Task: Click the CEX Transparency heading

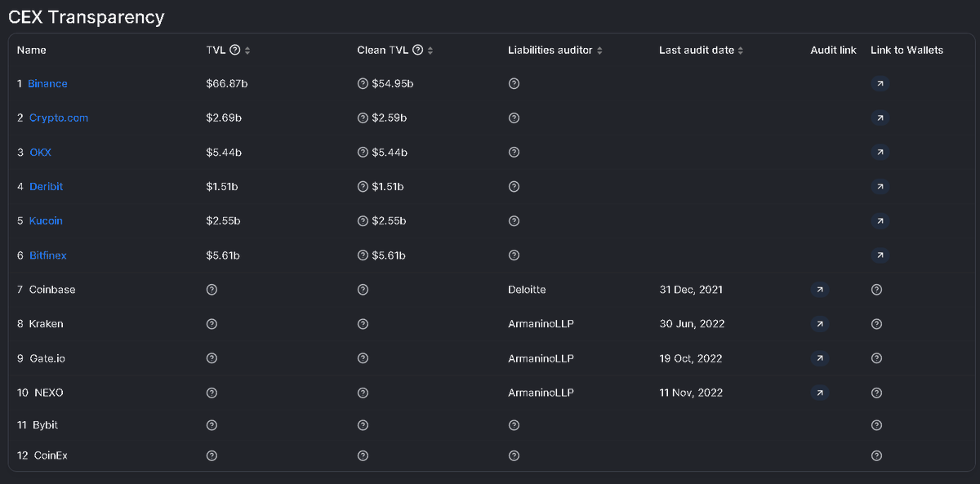Action: pos(87,16)
